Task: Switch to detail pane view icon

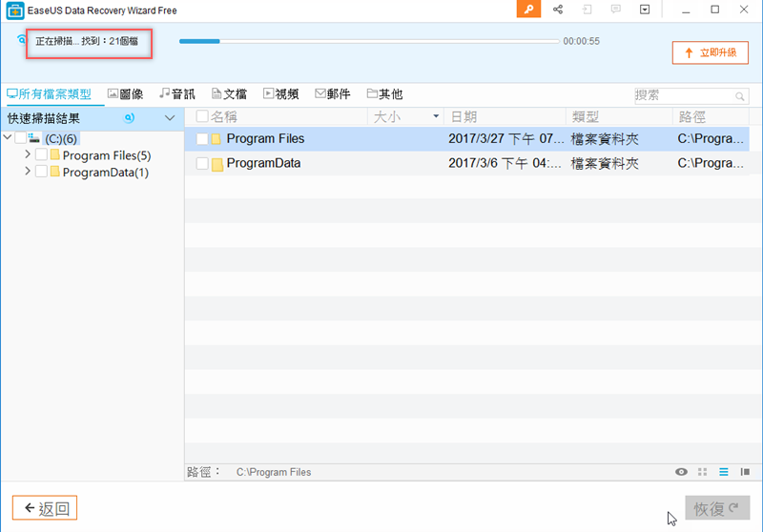Action: pos(744,472)
